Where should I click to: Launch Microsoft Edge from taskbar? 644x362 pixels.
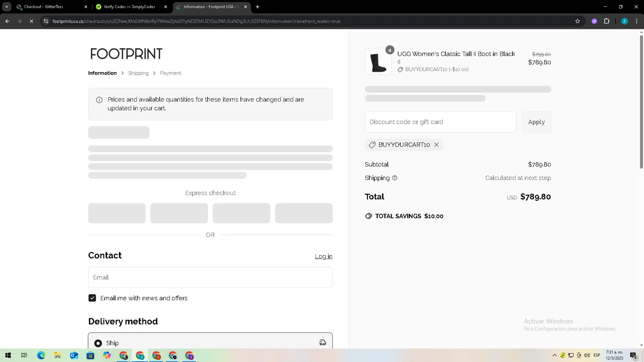(41, 355)
